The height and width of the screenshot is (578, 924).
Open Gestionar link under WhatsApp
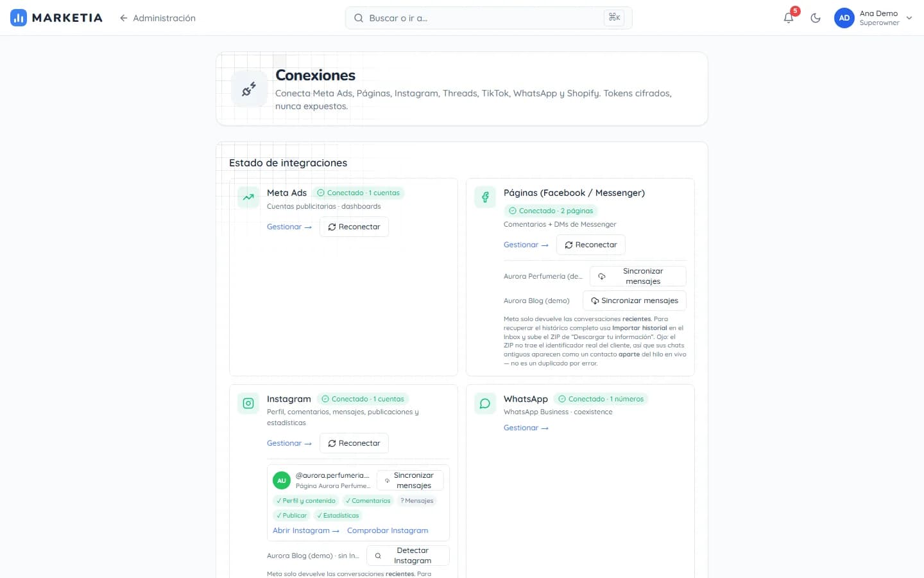click(526, 428)
